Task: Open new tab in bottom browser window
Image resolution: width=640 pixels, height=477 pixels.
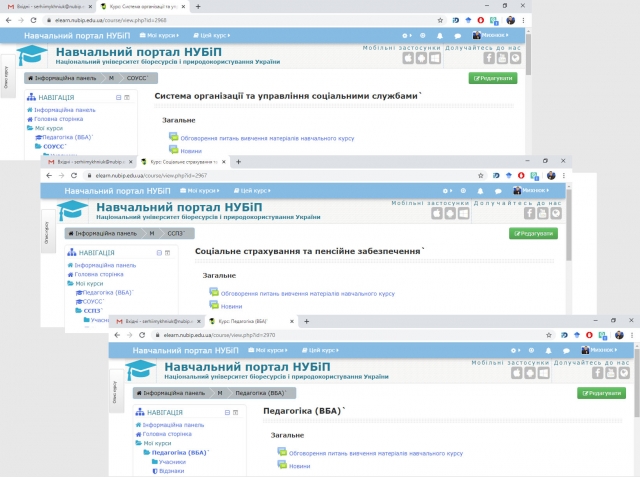Action: [307, 322]
